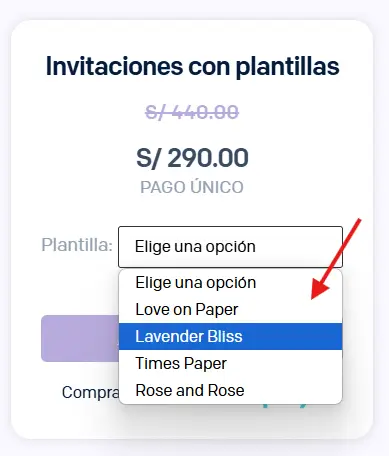Select Rose and Rose option

(x=230, y=390)
